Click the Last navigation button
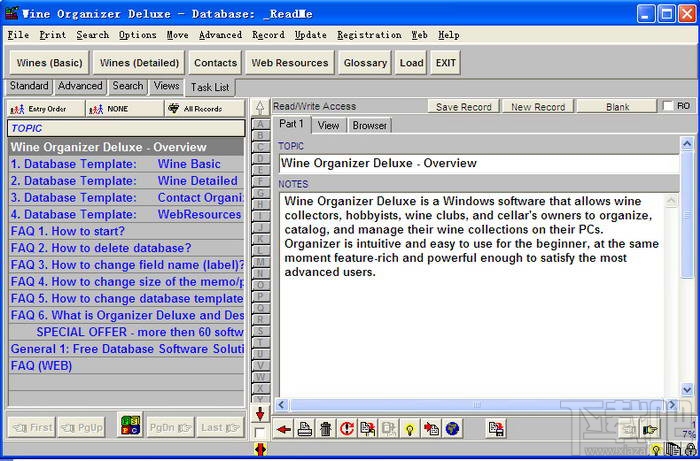 [221, 428]
